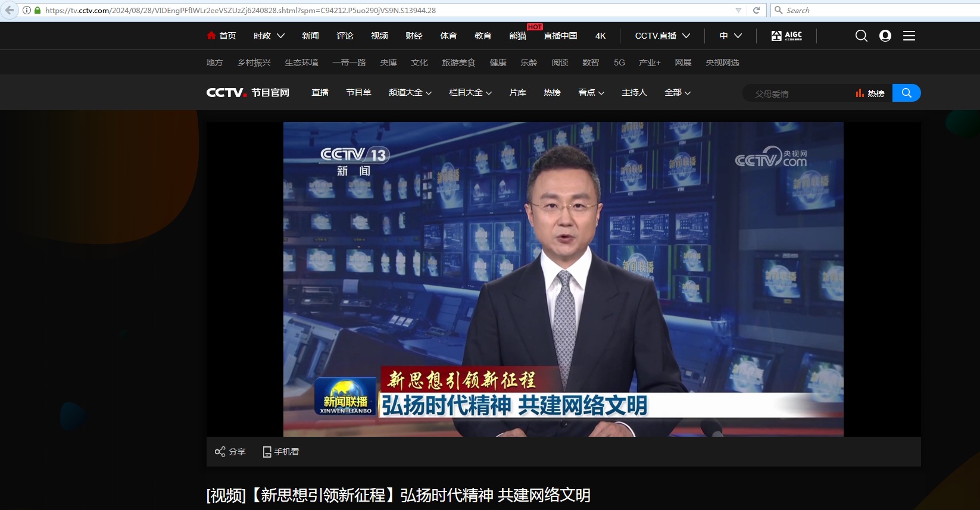Open the 新闻 navigation item

tap(310, 36)
